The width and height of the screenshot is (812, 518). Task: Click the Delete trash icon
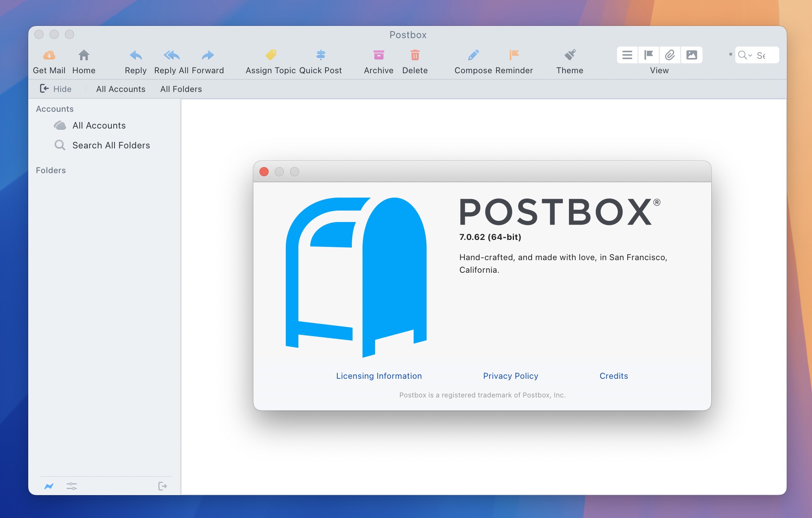point(415,55)
